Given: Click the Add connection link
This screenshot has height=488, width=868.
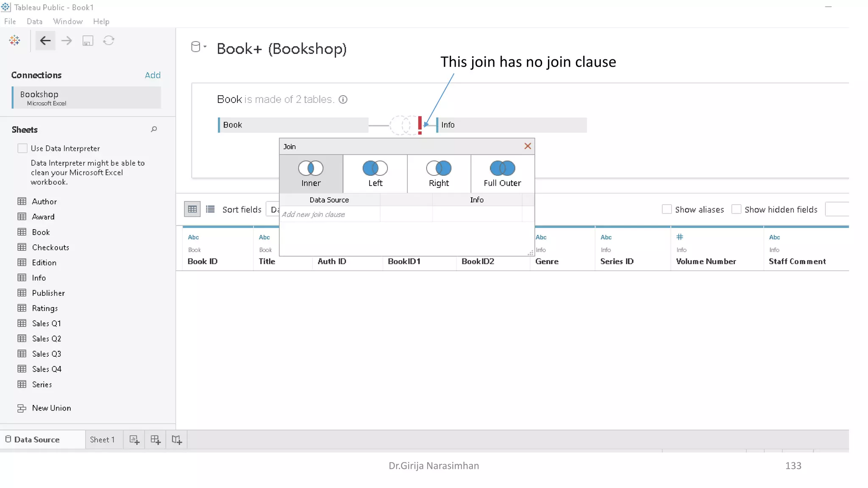Looking at the screenshot, I should pyautogui.click(x=153, y=75).
